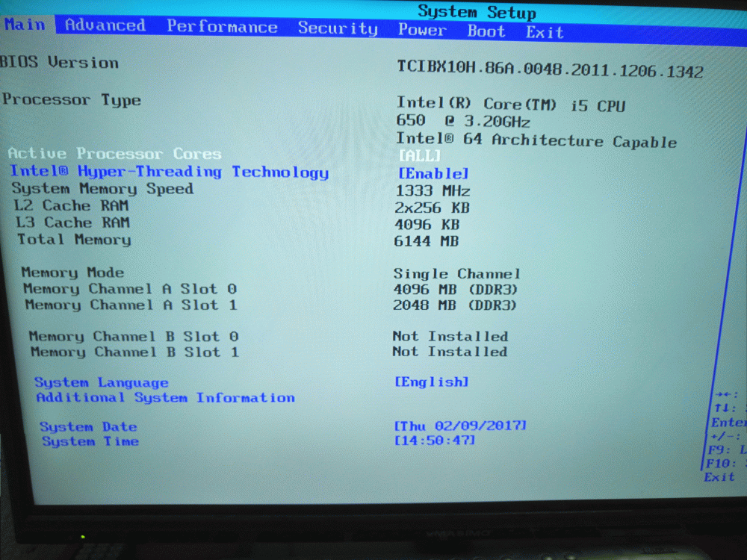The image size is (747, 560).
Task: Click the F10 key hint
Action: tap(725, 464)
